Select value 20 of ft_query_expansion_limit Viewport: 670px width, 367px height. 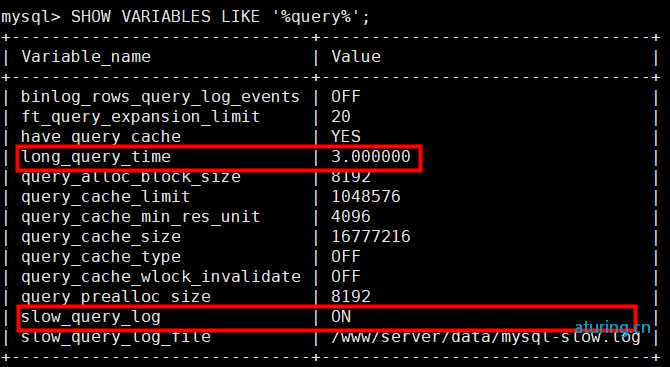[x=341, y=116]
